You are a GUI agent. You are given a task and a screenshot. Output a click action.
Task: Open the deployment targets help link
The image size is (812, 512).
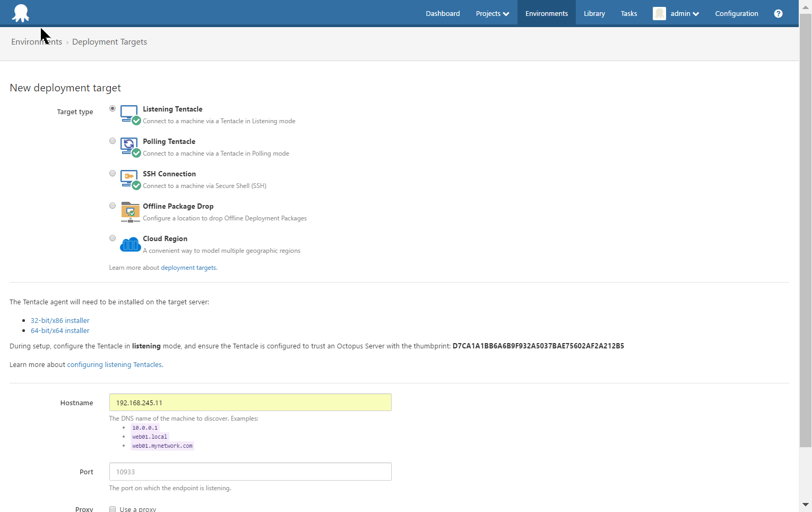pyautogui.click(x=188, y=268)
